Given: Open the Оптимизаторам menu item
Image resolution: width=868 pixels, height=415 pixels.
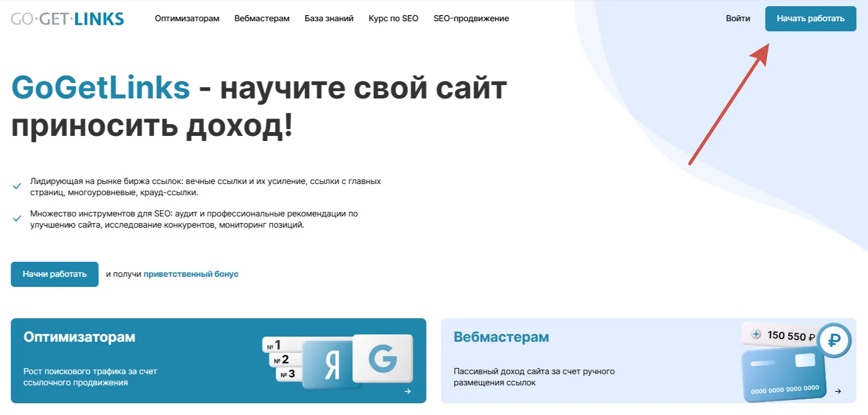Looking at the screenshot, I should coord(187,18).
